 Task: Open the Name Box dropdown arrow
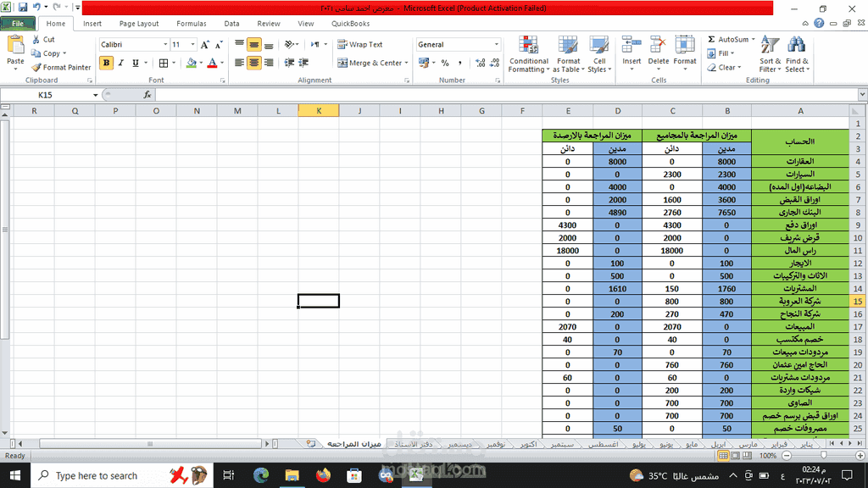coord(95,95)
